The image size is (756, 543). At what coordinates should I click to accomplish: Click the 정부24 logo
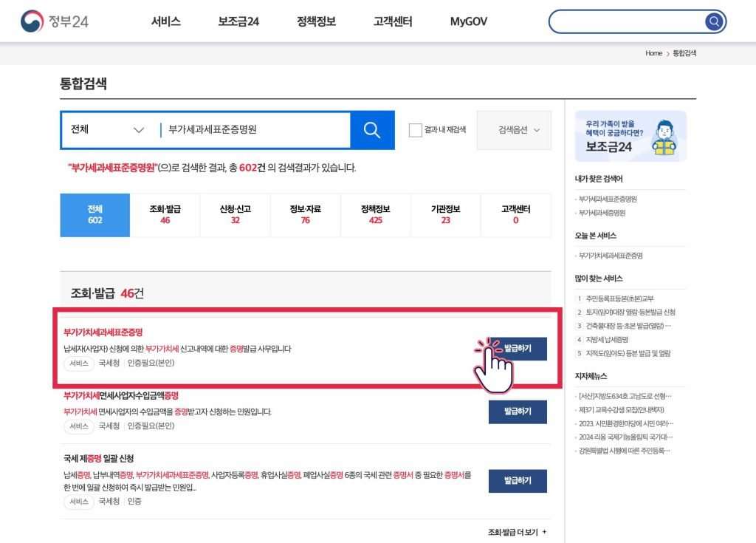pyautogui.click(x=55, y=21)
